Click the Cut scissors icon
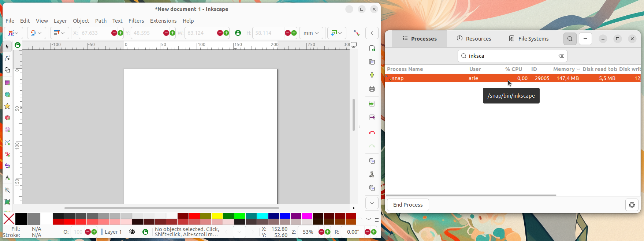Image resolution: width=644 pixels, height=241 pixels. click(x=372, y=174)
